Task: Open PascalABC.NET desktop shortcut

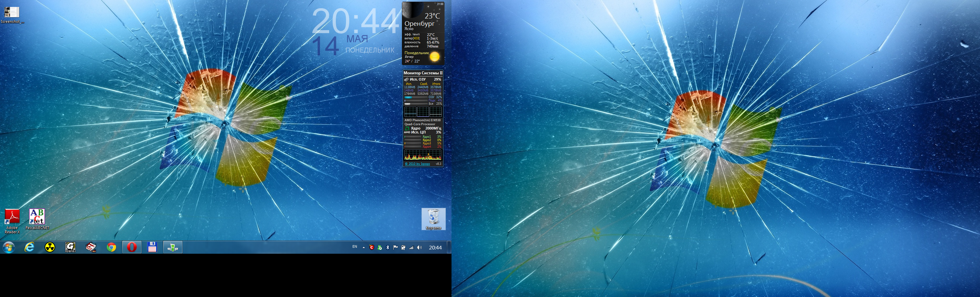Action: pyautogui.click(x=37, y=219)
